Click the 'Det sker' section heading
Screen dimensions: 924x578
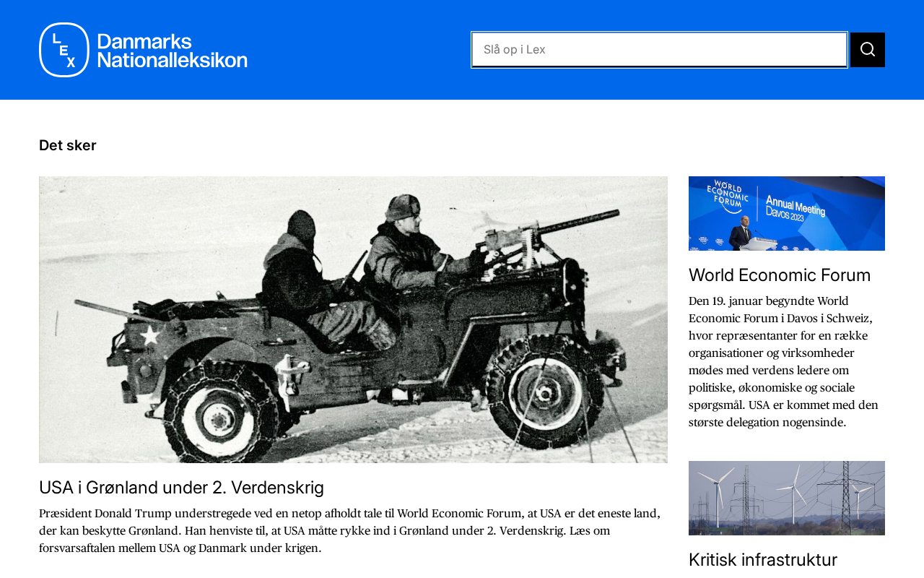(68, 145)
